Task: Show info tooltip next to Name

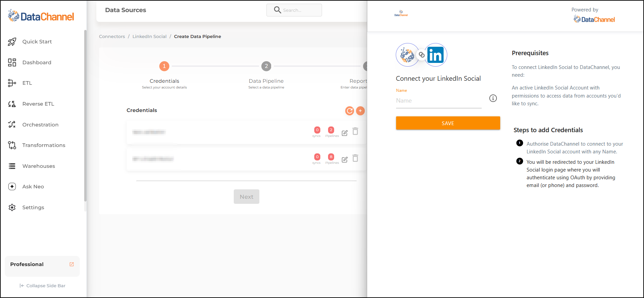Action: tap(493, 98)
